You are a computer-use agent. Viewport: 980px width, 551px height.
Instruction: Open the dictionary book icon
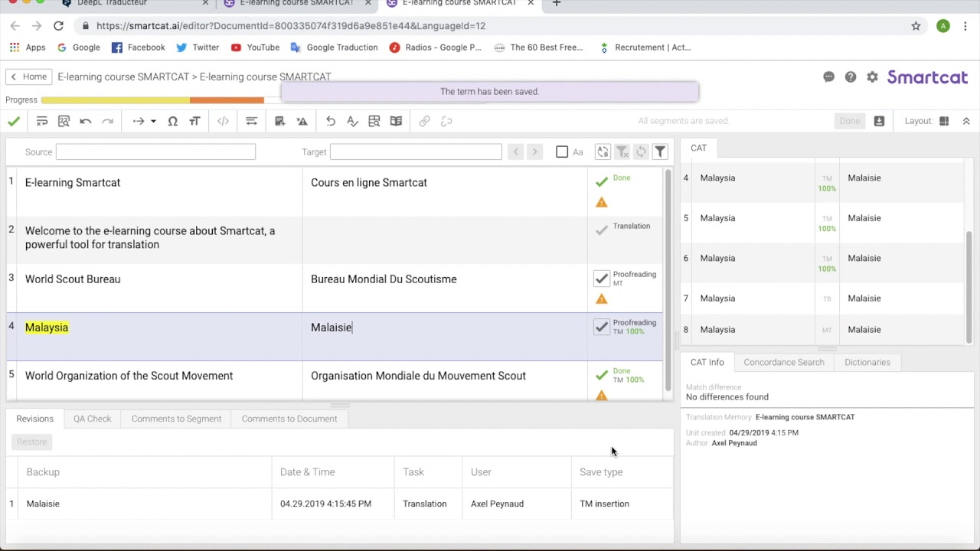[x=396, y=121]
